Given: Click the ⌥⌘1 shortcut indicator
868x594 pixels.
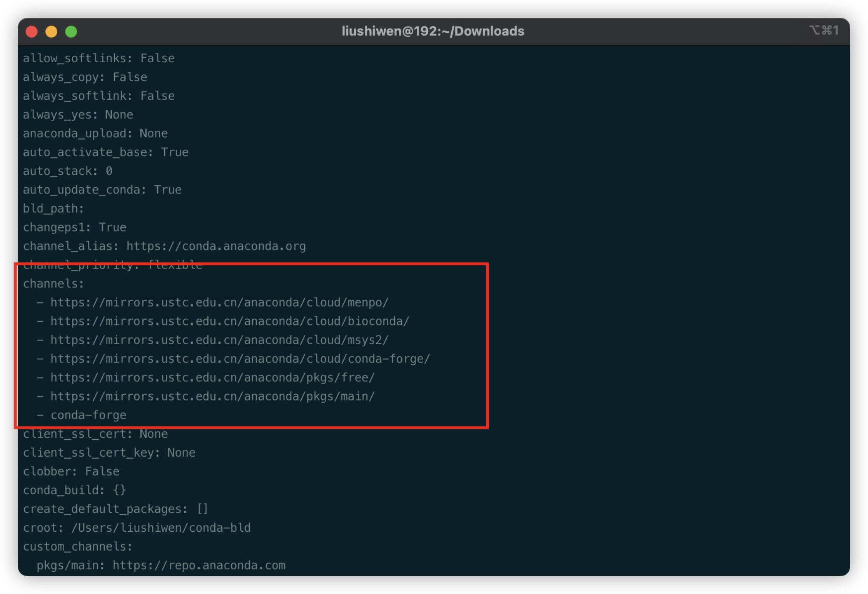Looking at the screenshot, I should 823,31.
